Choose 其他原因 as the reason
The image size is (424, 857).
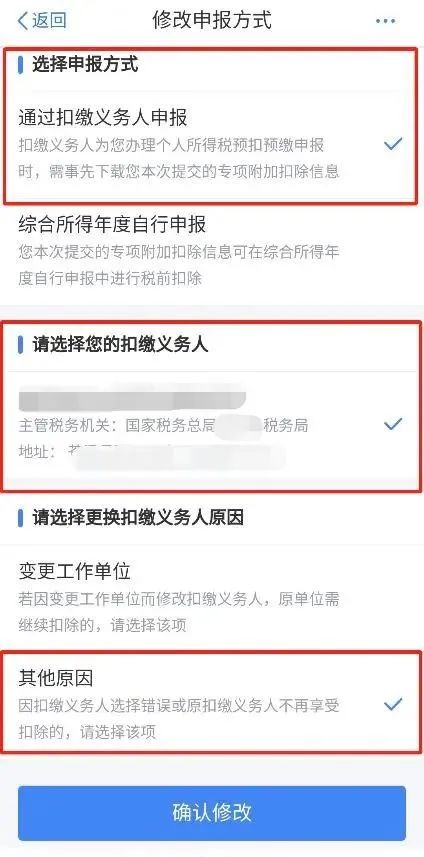click(x=212, y=705)
